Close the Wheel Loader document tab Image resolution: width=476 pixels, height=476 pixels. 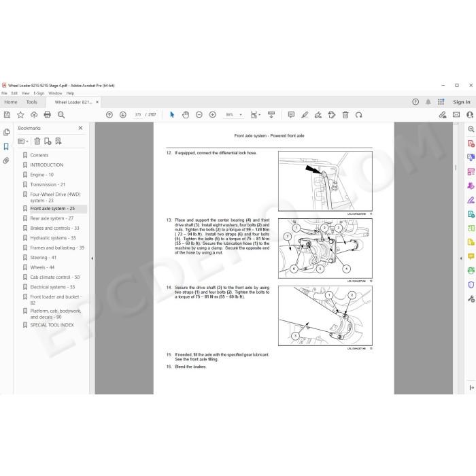pos(97,102)
